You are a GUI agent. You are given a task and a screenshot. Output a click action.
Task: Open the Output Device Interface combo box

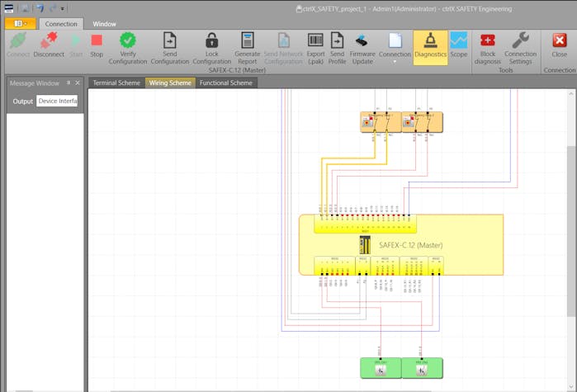[57, 101]
